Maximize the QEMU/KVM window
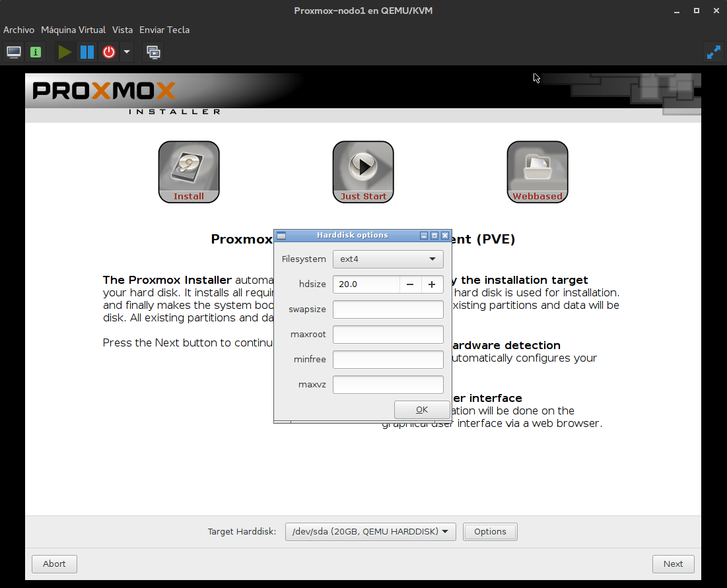 [x=697, y=11]
